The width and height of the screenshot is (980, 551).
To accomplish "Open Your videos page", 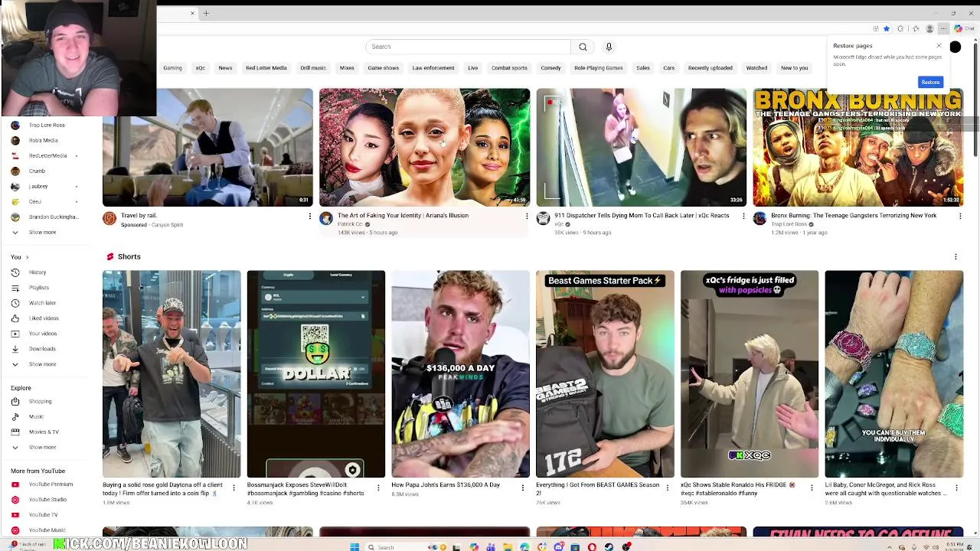I will (x=42, y=334).
